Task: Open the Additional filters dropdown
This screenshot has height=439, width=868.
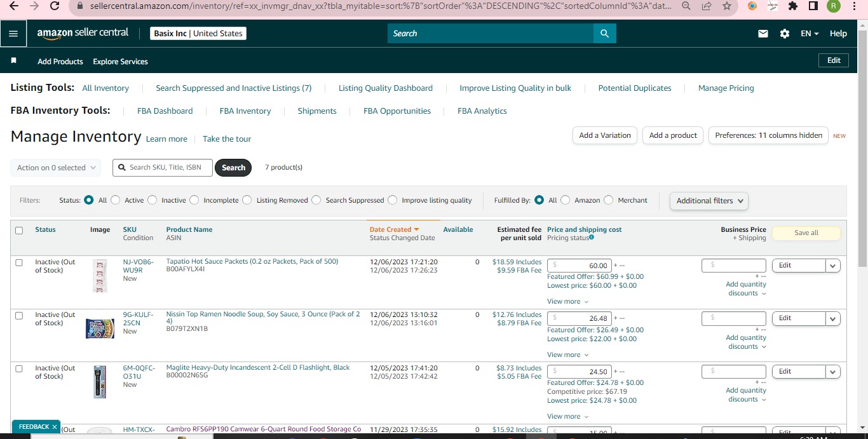Action: pyautogui.click(x=709, y=201)
